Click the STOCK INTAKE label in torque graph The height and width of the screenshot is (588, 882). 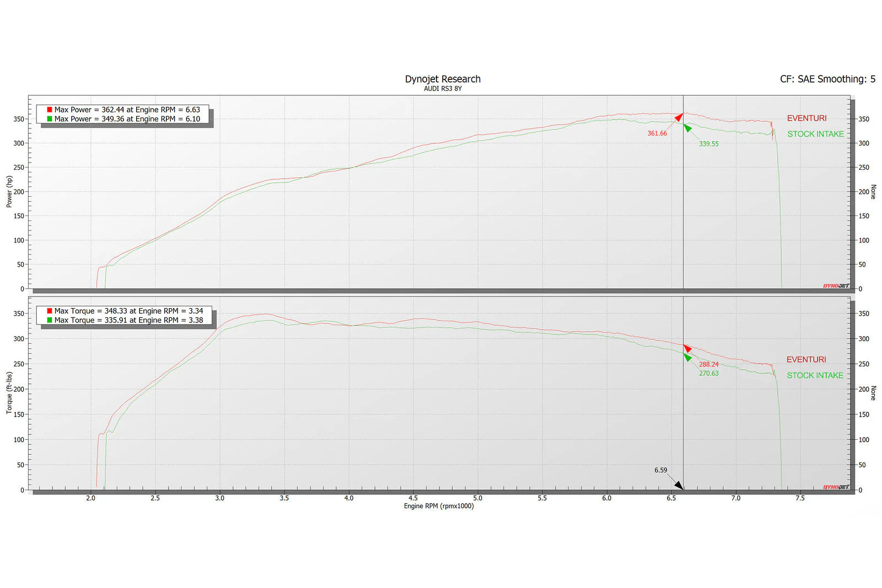click(x=815, y=375)
